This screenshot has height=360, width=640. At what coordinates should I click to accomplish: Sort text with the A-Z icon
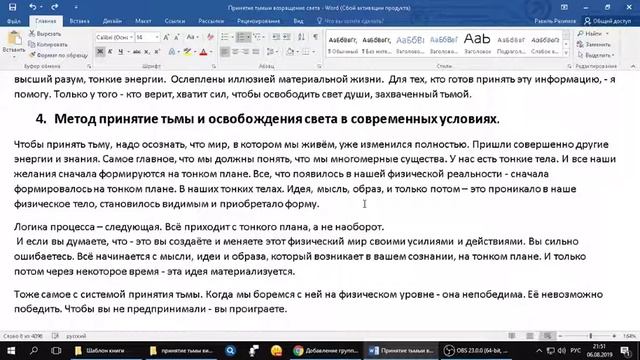[x=301, y=37]
